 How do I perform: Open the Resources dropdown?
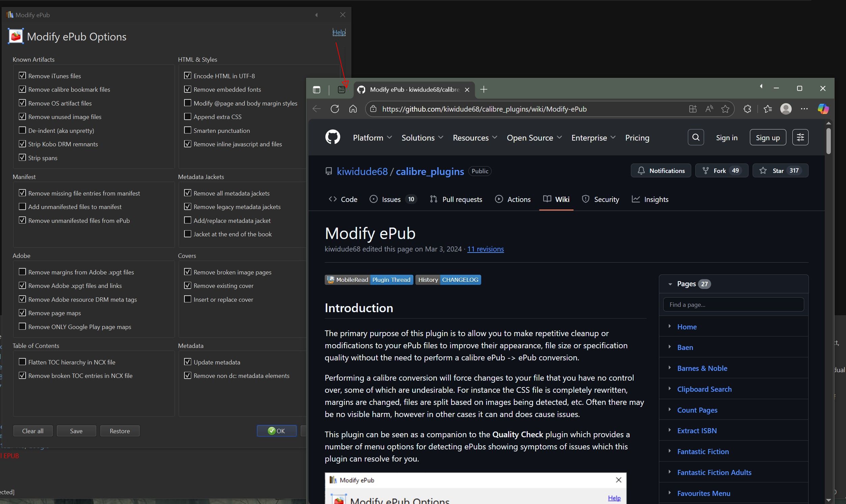pyautogui.click(x=475, y=138)
